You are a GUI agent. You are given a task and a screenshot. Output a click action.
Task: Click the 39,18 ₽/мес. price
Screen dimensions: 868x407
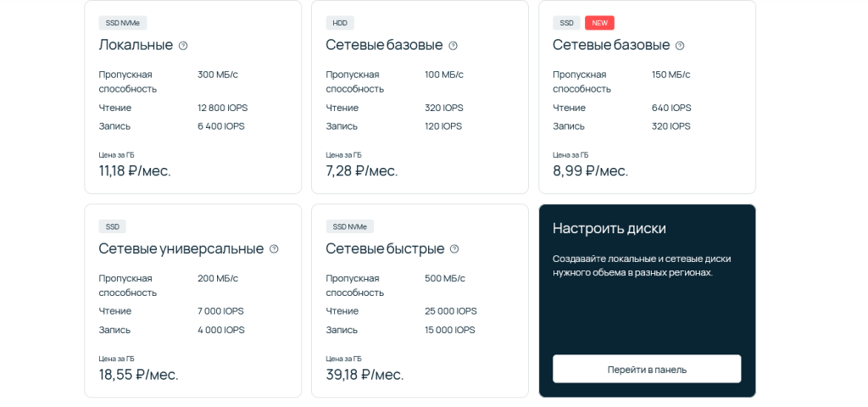(x=364, y=374)
